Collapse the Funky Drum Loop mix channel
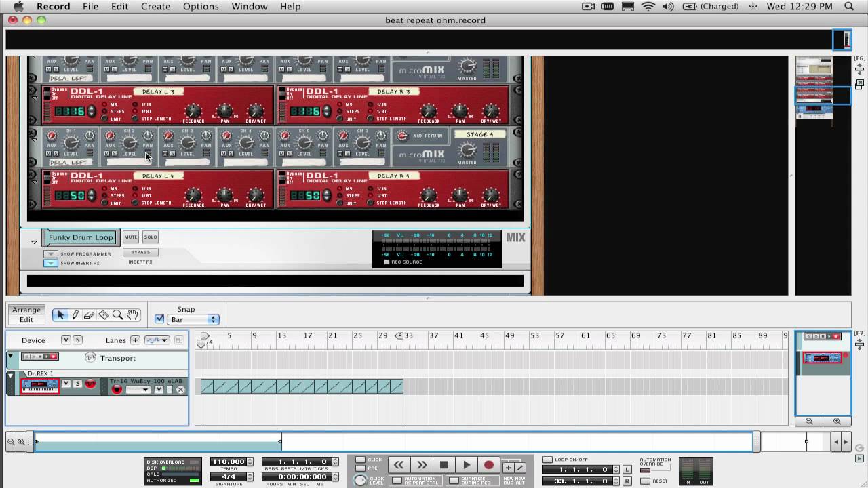This screenshot has width=868, height=488. (34, 241)
